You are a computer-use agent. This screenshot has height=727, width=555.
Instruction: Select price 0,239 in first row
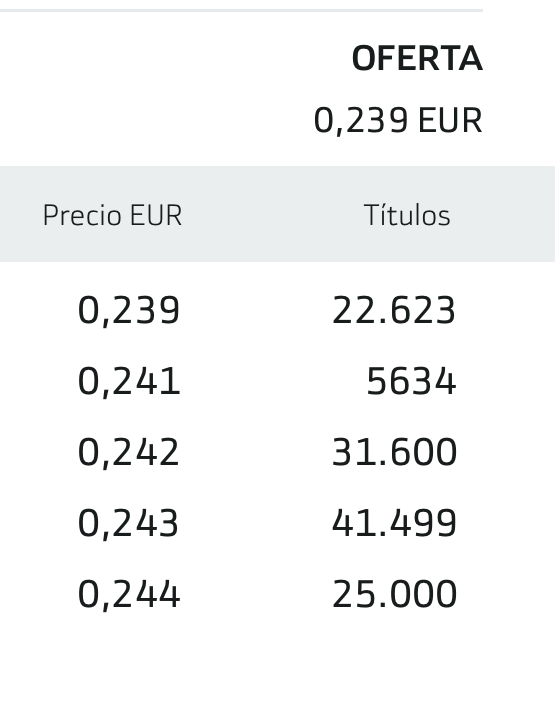pyautogui.click(x=128, y=311)
